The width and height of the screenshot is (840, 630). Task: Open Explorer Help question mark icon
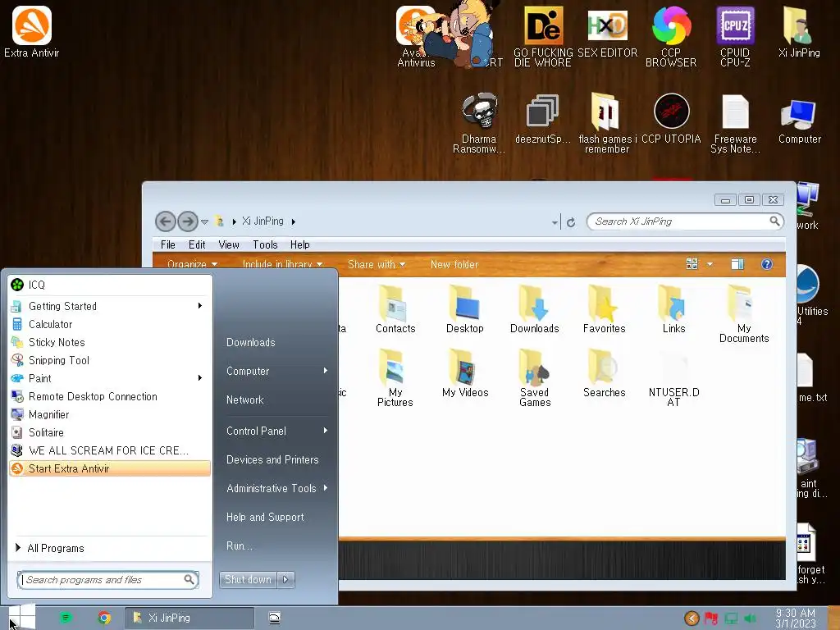pyautogui.click(x=767, y=264)
